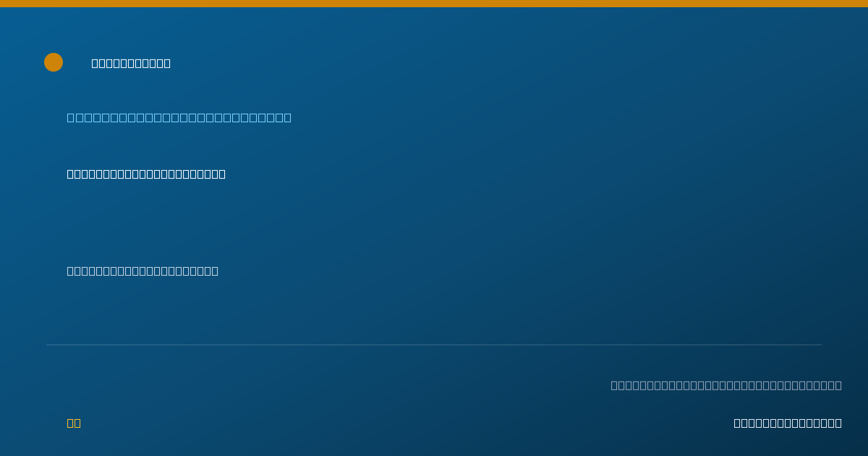Select the white title text beside the orange circle
The height and width of the screenshot is (456, 868).
pyautogui.click(x=131, y=63)
